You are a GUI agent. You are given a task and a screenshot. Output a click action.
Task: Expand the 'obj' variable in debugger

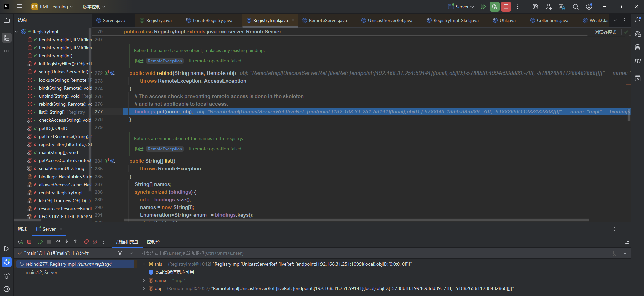coord(144,288)
